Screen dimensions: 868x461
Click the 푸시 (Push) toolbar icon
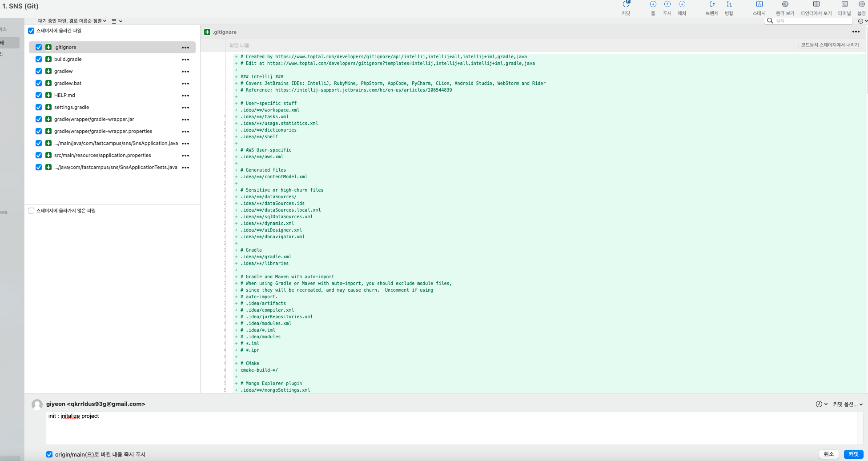coord(667,4)
